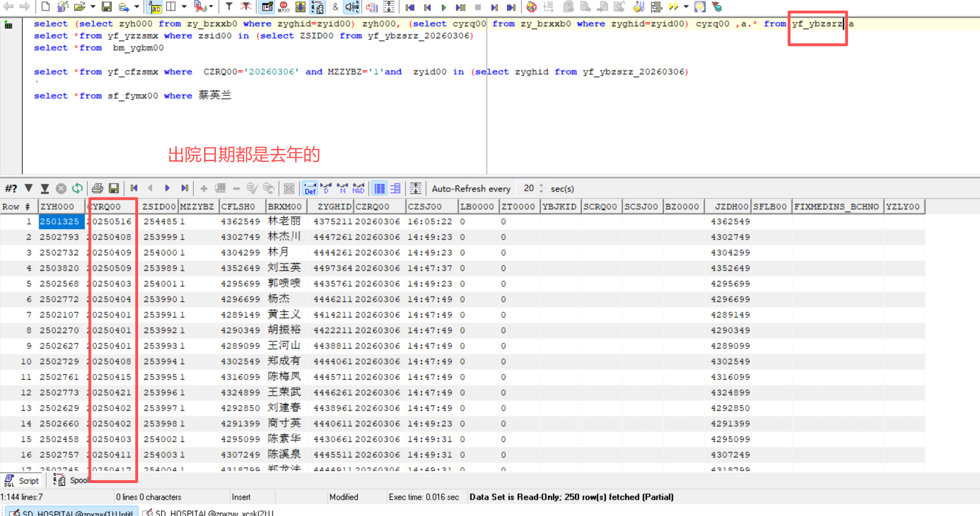This screenshot has width=980, height=516.
Task: Increase the Auto-Refresh seconds stepper
Action: pyautogui.click(x=541, y=186)
